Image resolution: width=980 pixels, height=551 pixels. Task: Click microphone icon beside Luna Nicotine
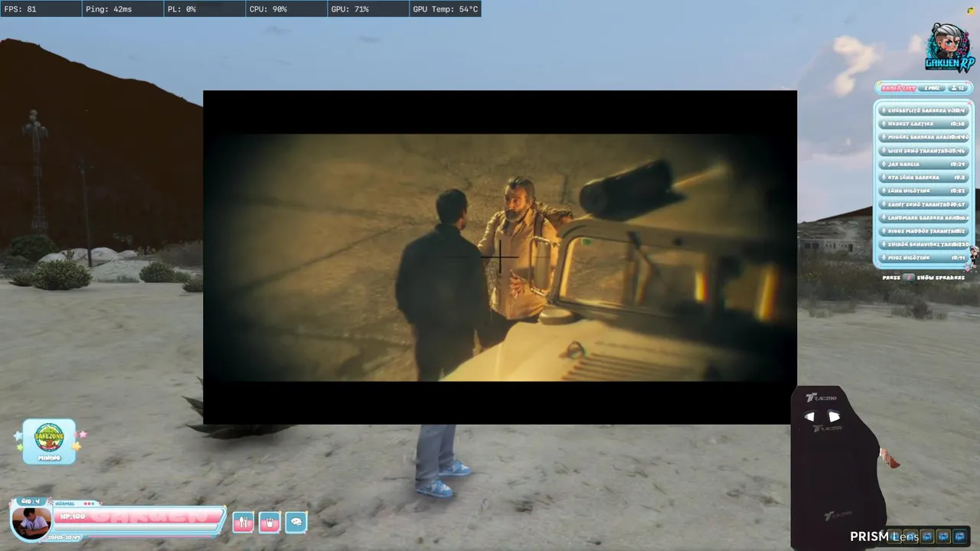[x=884, y=191]
